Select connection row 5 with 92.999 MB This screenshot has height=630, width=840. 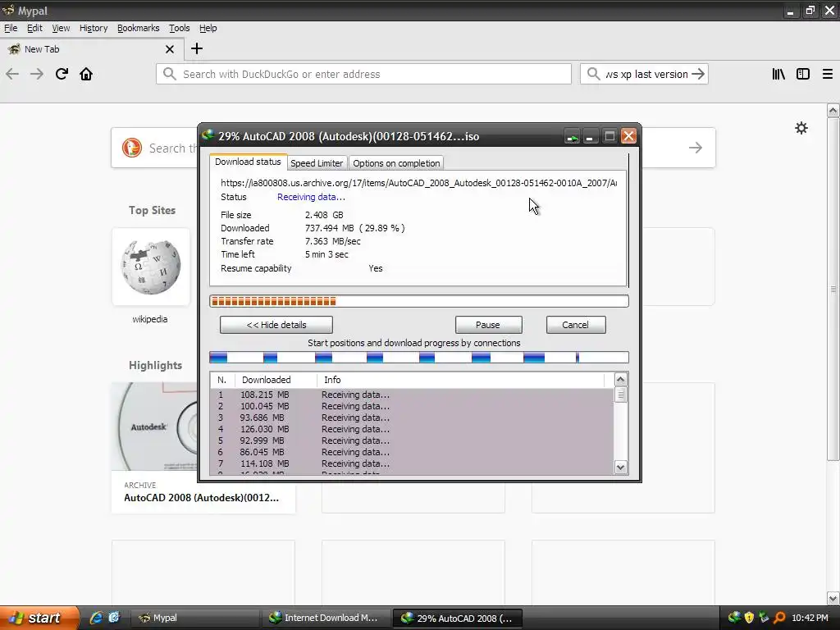(x=412, y=441)
